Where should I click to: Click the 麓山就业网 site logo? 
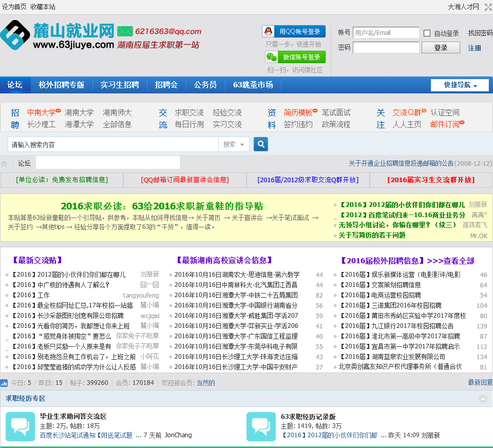(x=58, y=35)
